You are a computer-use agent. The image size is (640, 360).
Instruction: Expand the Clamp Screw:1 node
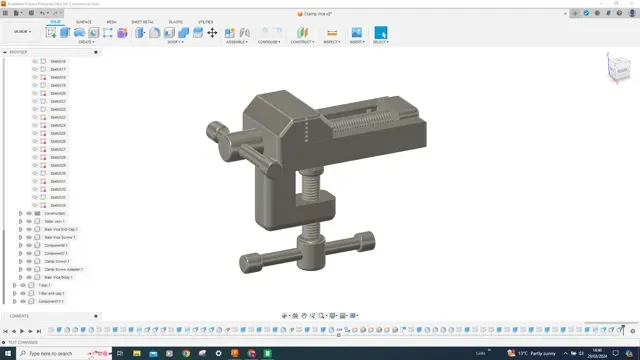tap(20, 261)
